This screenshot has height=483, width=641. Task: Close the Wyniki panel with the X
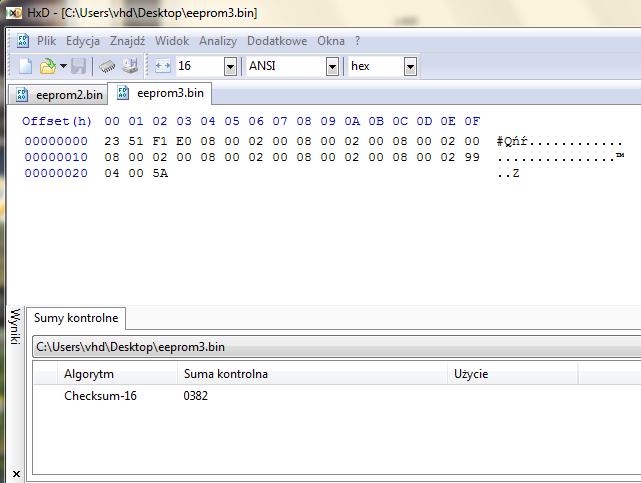pyautogui.click(x=16, y=474)
